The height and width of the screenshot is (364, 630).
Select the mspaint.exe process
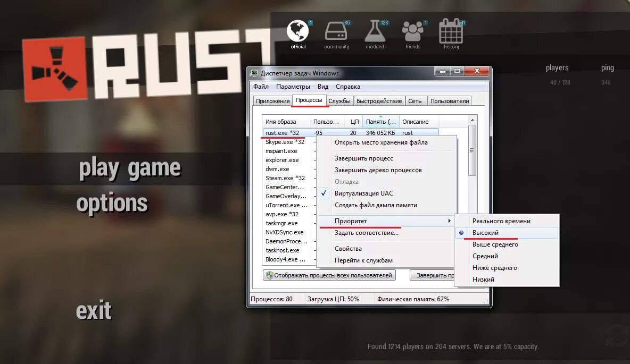point(281,151)
